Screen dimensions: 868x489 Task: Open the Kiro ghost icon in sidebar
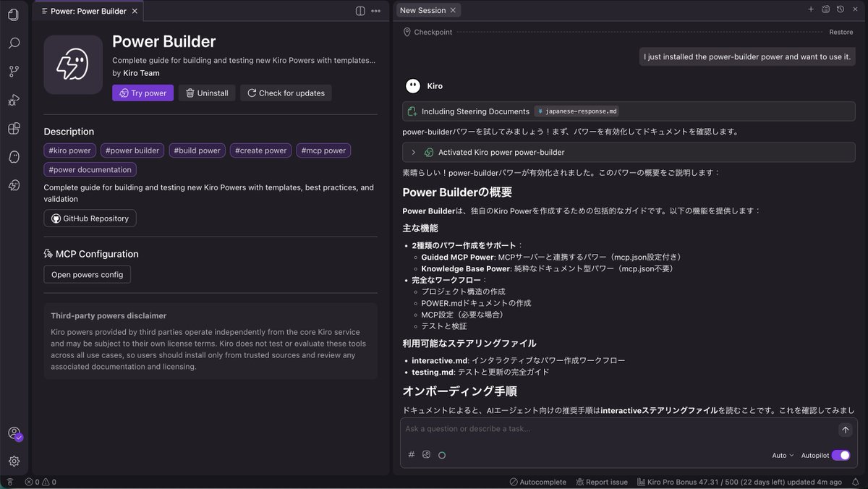tap(14, 157)
